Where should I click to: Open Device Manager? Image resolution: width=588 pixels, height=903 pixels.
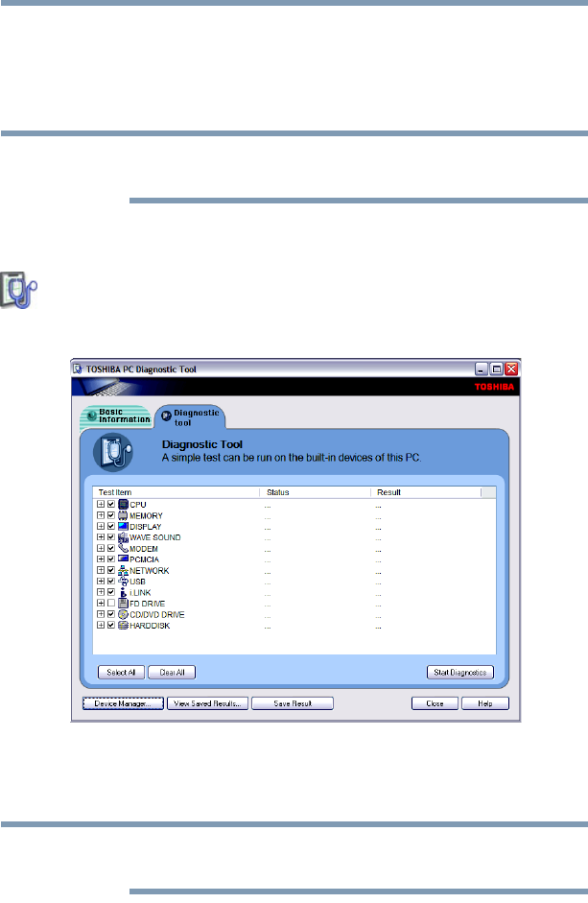tap(123, 703)
